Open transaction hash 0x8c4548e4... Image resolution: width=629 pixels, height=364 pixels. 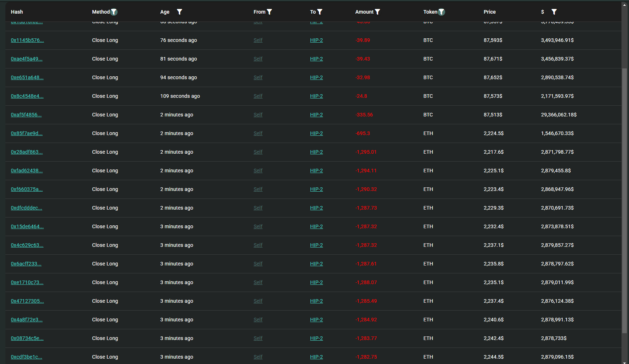click(x=27, y=96)
